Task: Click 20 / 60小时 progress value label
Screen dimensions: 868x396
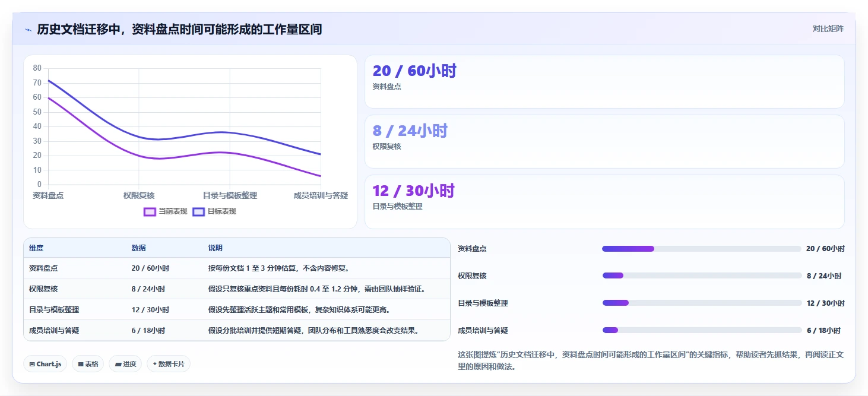Action: point(825,249)
